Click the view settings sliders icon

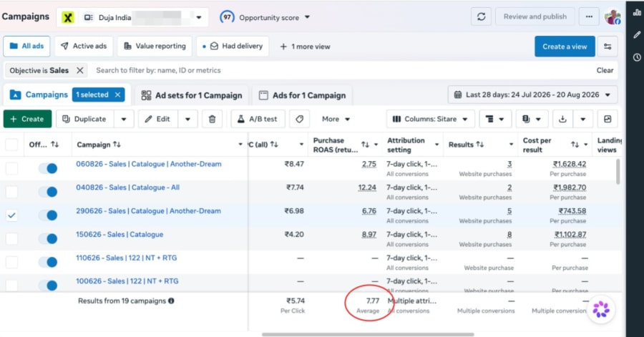[608, 47]
